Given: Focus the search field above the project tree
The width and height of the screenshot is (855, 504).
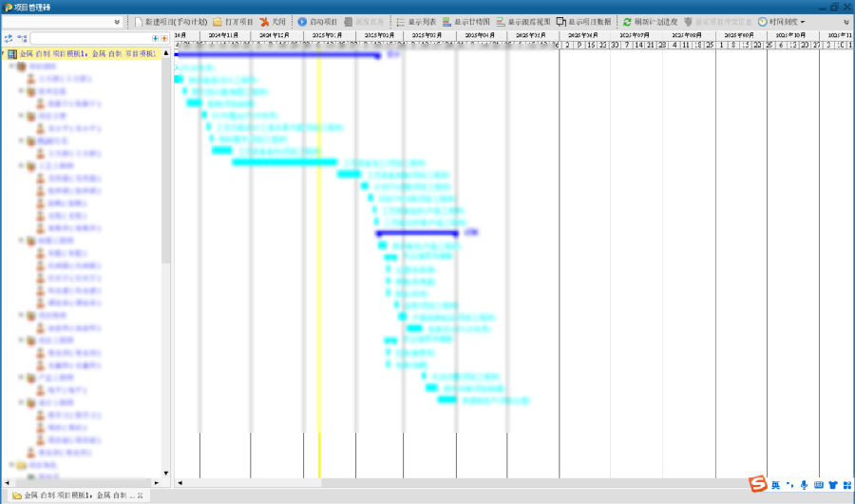Looking at the screenshot, I should tap(90, 38).
